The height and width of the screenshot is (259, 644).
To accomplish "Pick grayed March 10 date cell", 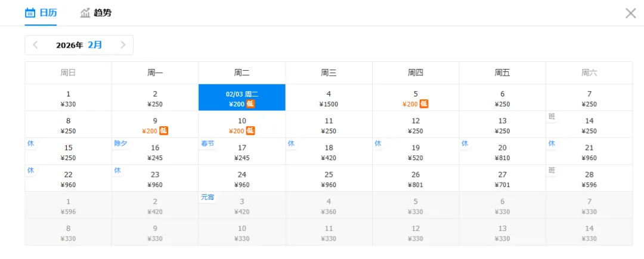I will tap(242, 232).
